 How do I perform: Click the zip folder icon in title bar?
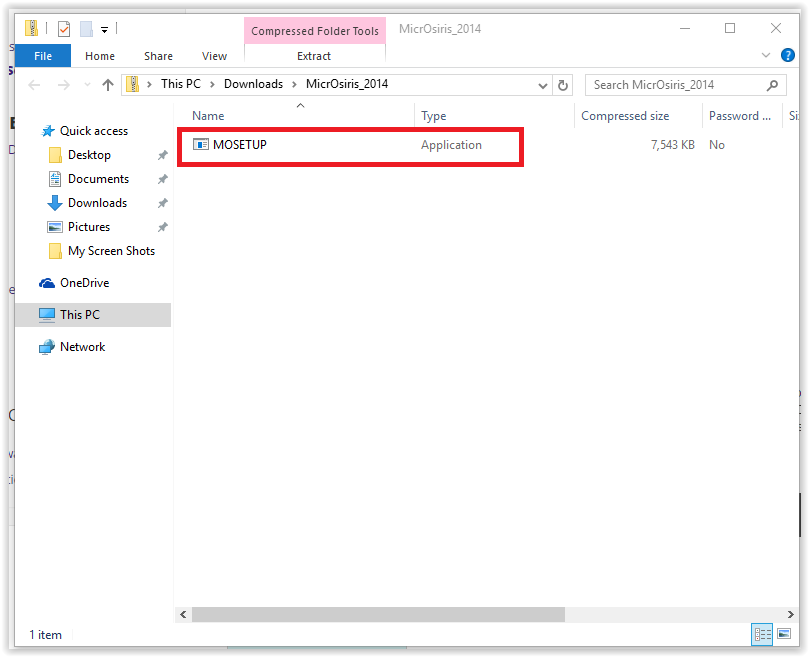(x=31, y=28)
